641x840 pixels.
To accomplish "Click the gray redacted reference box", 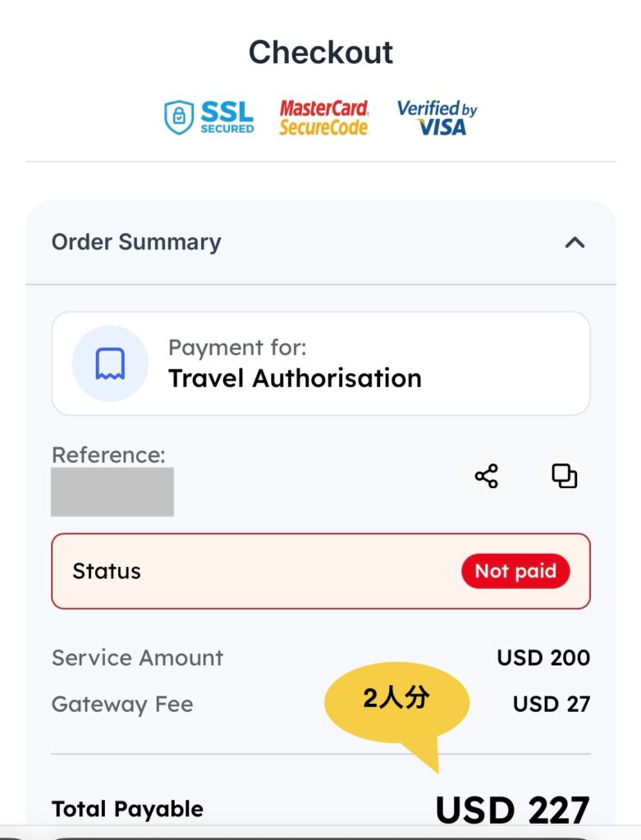I will pyautogui.click(x=112, y=491).
